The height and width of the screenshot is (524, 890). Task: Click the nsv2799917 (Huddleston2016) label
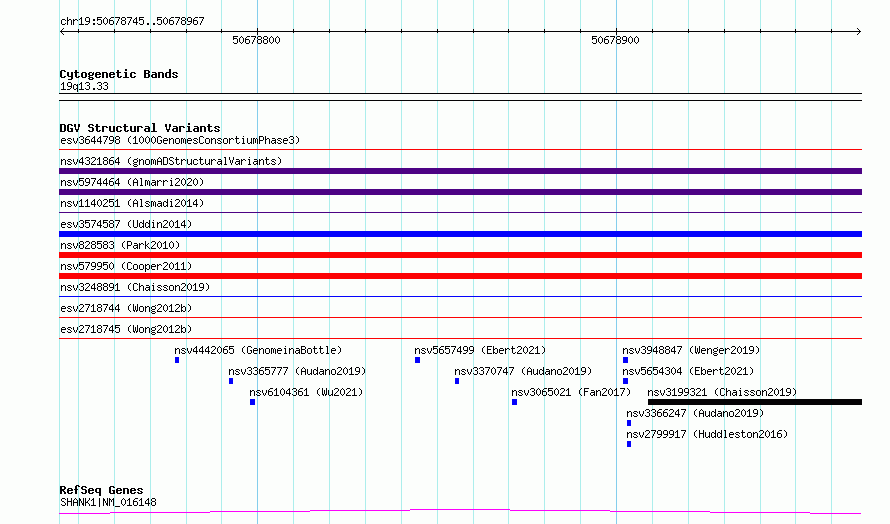coord(707,434)
